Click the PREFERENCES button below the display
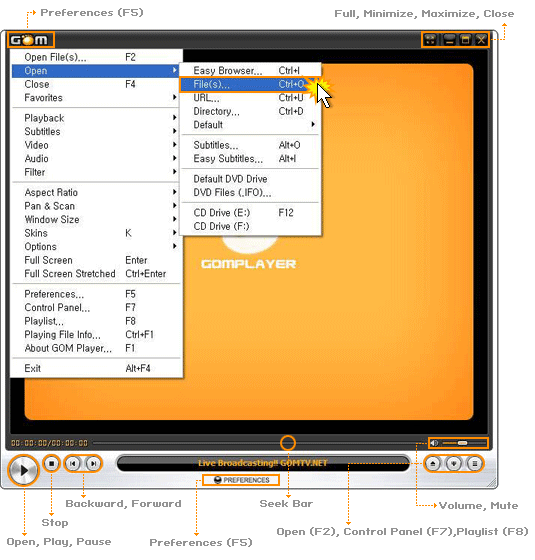Viewport: 535px width, 560px height. [241, 480]
